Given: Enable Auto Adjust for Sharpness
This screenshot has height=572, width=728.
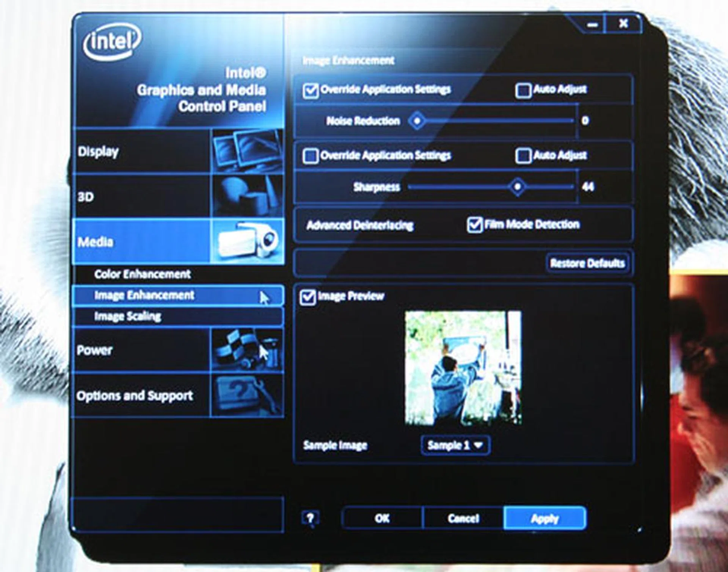Looking at the screenshot, I should point(524,155).
